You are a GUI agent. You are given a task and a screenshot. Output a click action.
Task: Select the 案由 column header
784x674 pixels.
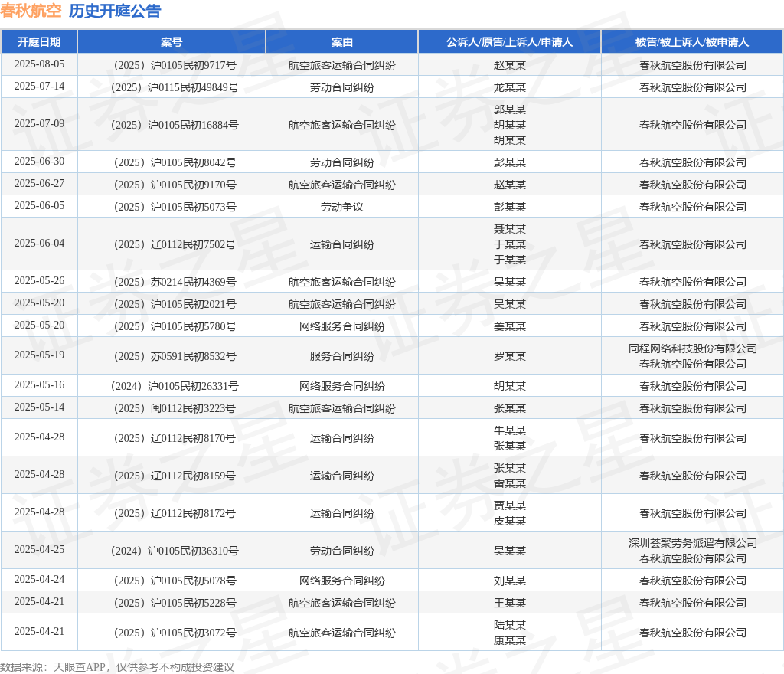342,42
